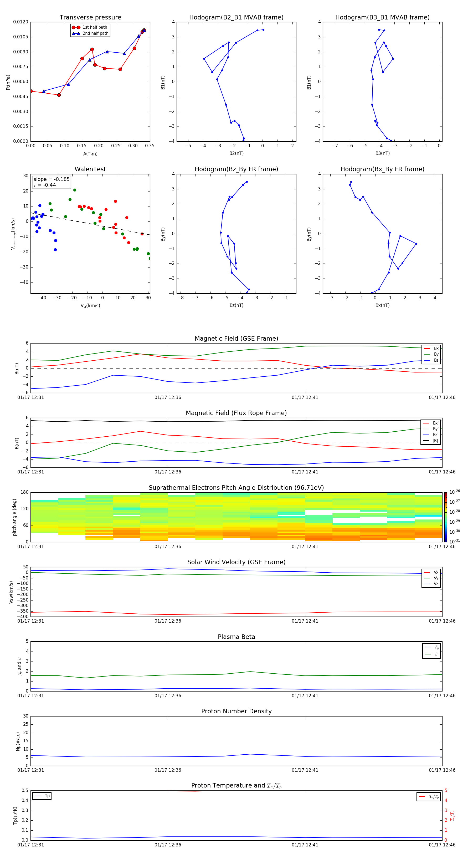Click the "Bx'" legend entry in Flux Rope plot
Image resolution: width=473 pixels, height=868 pixels.
point(431,423)
